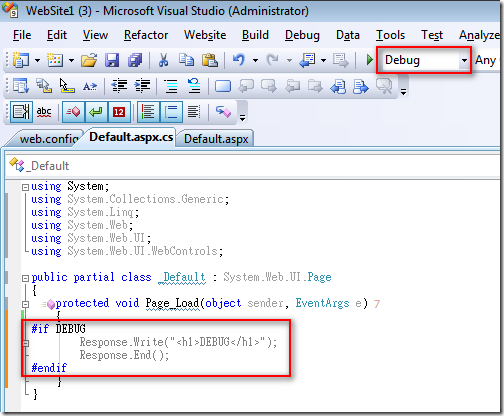This screenshot has width=504, height=416.
Task: Open the Data menu
Action: 348,35
